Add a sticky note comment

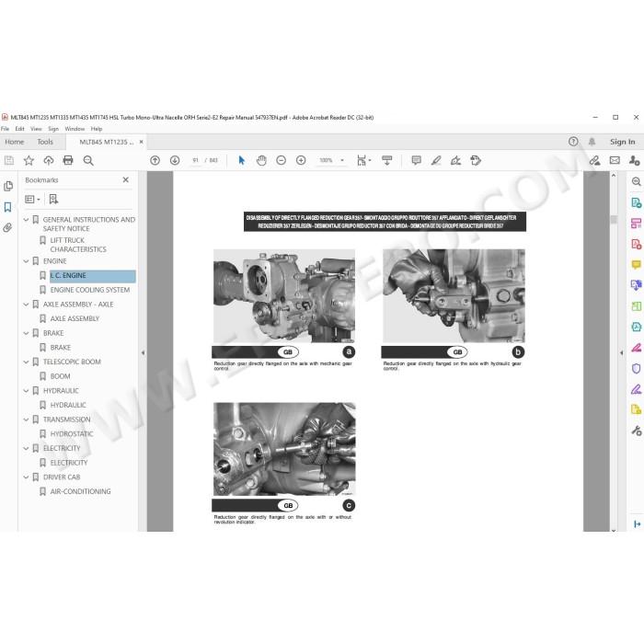416,161
